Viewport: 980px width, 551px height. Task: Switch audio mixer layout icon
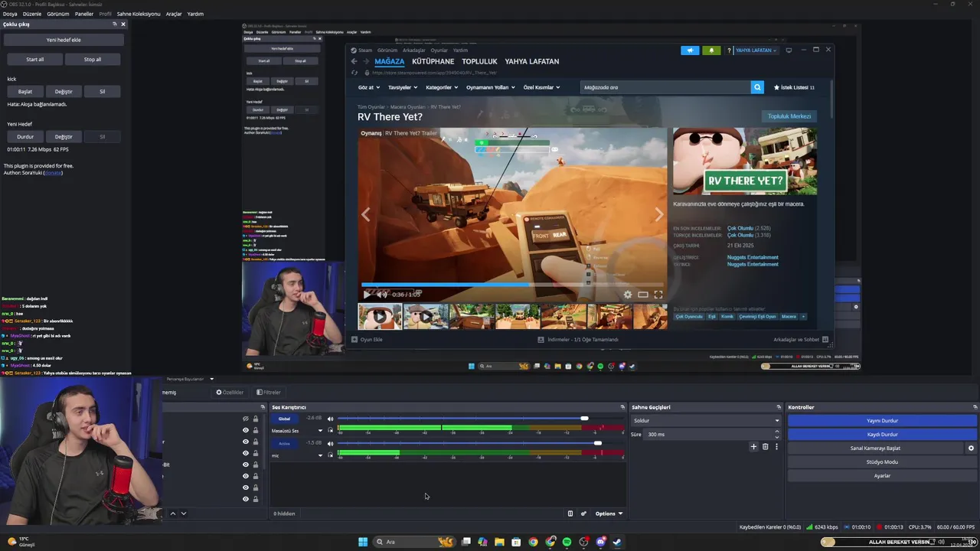pos(570,514)
